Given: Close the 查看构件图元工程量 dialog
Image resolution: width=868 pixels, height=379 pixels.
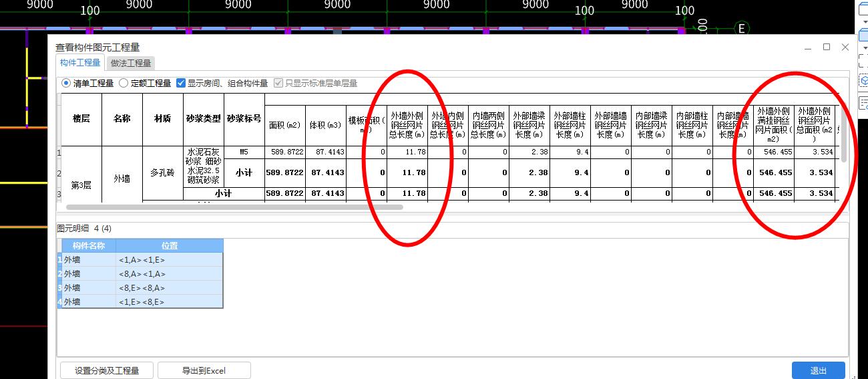Looking at the screenshot, I should 845,47.
